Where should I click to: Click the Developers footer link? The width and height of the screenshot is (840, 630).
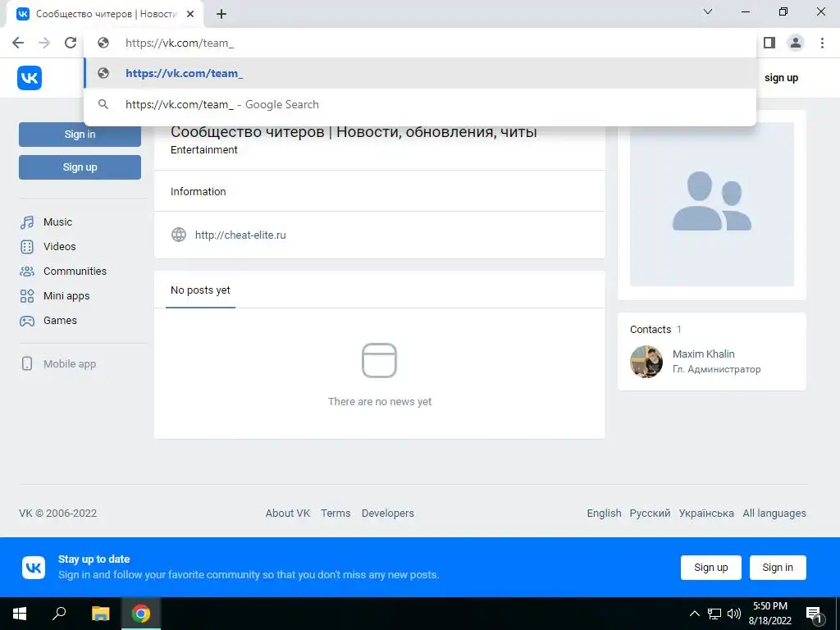tap(388, 514)
